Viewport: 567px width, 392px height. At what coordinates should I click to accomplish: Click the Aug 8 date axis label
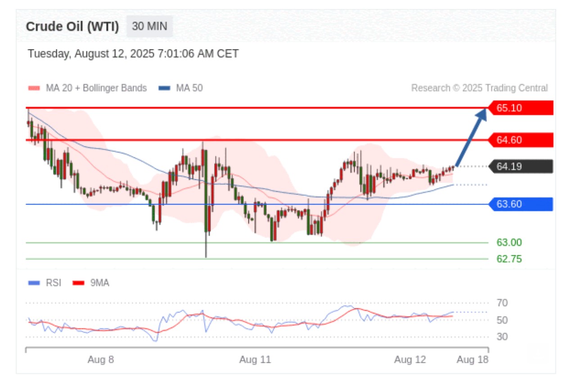pyautogui.click(x=101, y=360)
